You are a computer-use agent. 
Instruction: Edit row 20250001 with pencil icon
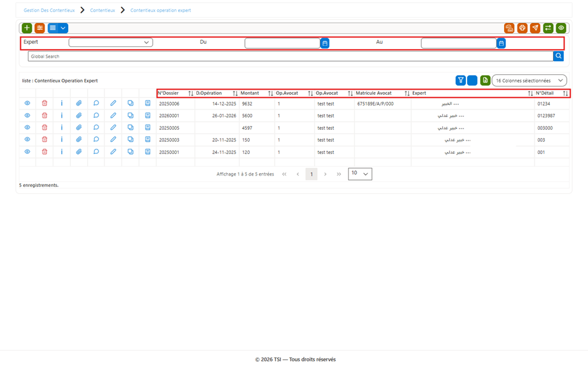[x=113, y=151]
